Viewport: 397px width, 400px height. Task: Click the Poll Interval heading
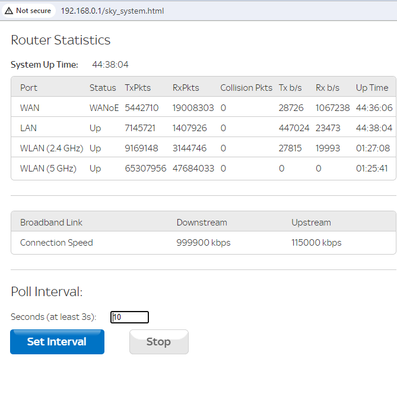[47, 292]
